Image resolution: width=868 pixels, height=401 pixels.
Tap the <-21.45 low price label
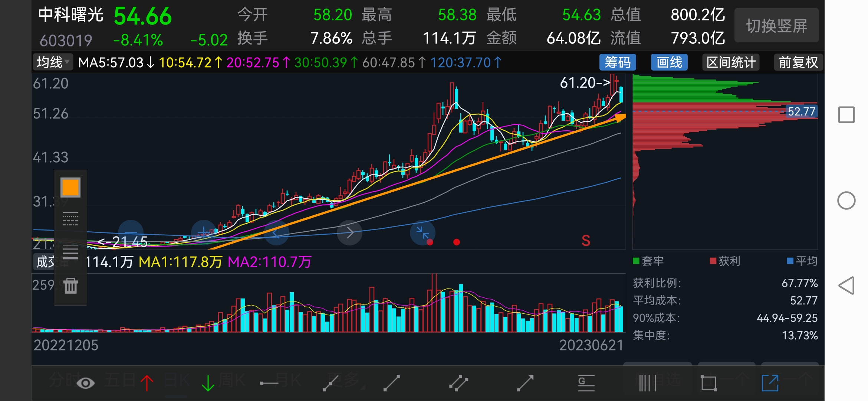tap(122, 242)
